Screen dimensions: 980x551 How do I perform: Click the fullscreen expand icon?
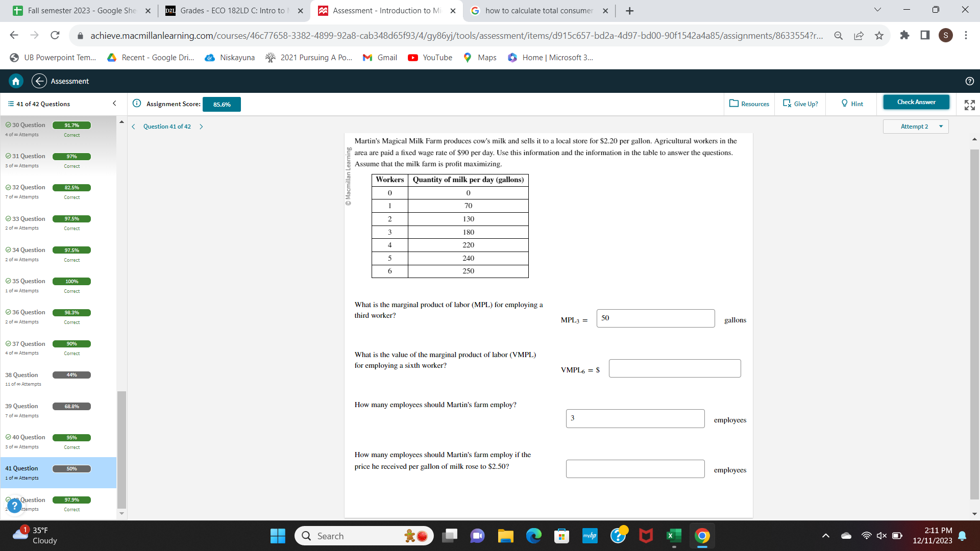point(969,105)
